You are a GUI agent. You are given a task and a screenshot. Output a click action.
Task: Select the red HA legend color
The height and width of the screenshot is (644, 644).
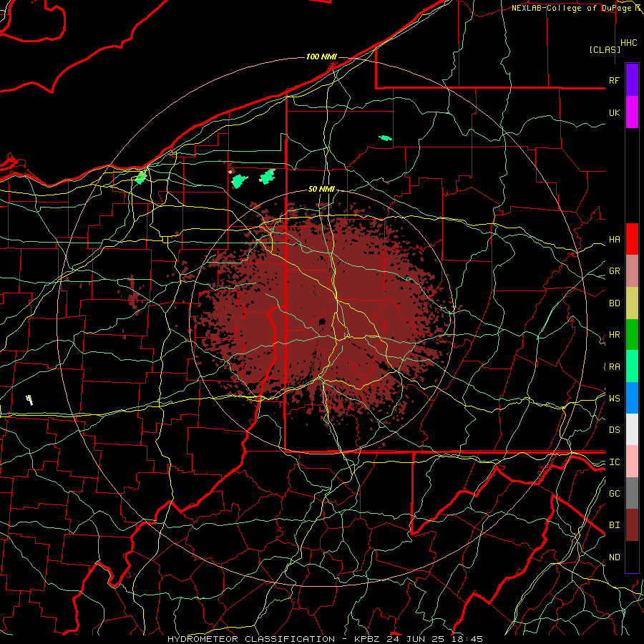(x=632, y=239)
